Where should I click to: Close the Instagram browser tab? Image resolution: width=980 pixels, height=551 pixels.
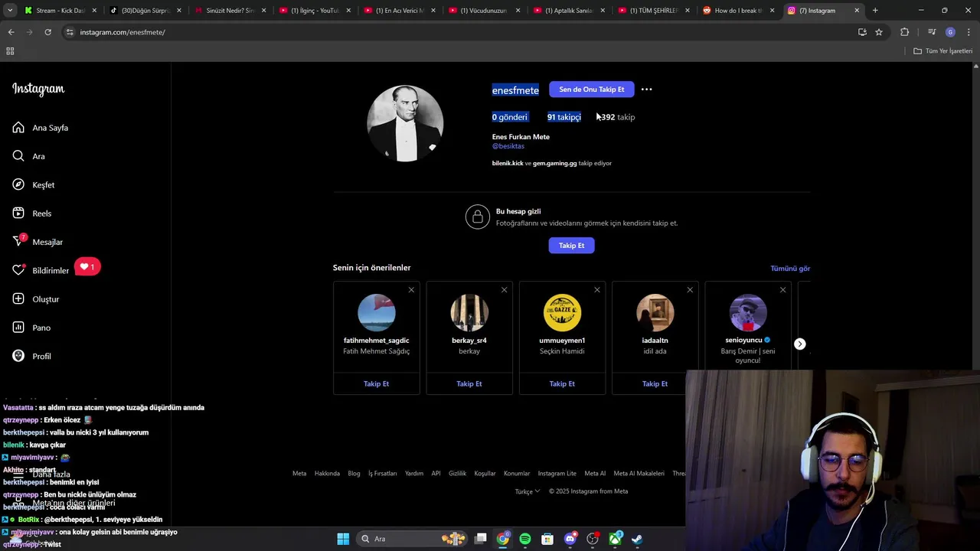coord(857,11)
